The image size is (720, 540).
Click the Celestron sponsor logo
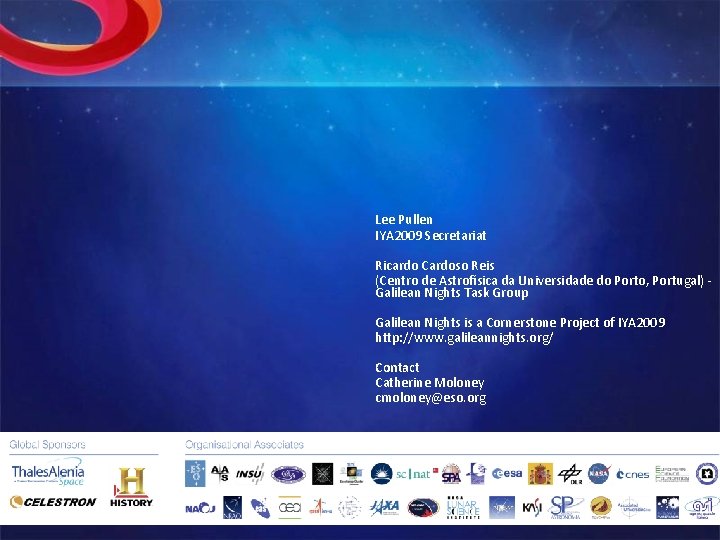point(53,502)
